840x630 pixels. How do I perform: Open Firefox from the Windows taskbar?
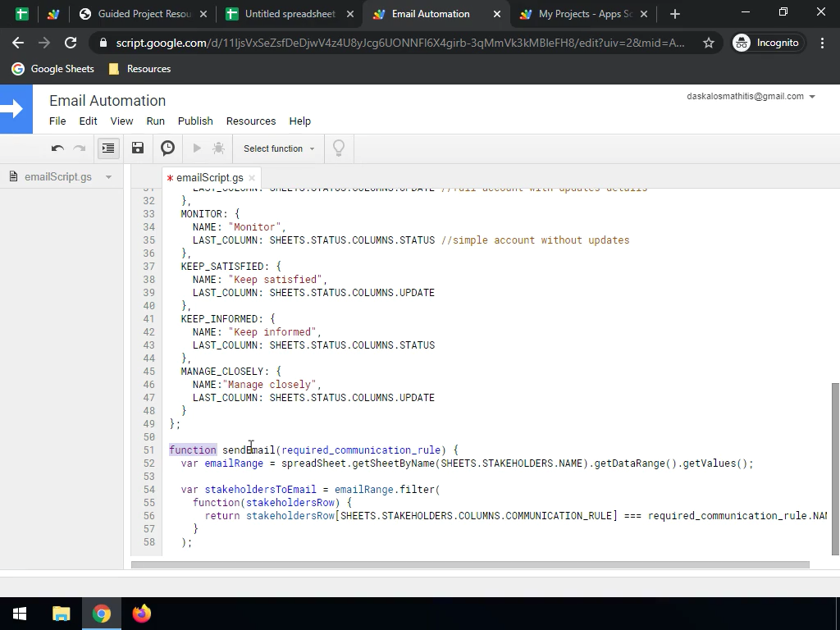142,614
